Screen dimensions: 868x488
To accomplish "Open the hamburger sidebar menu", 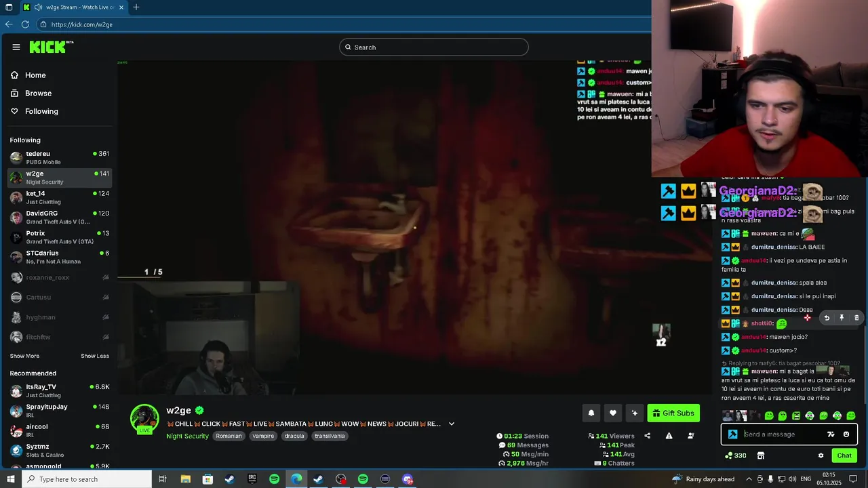I will [16, 47].
